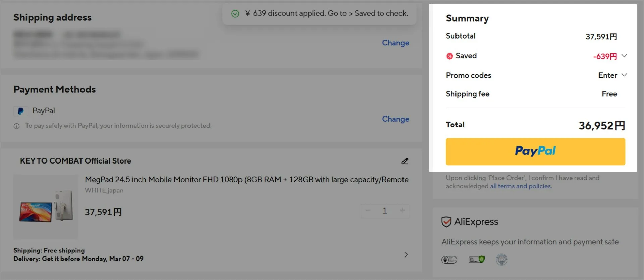Open the MegPad 24.5 inch product title
The image size is (644, 280).
point(246,180)
